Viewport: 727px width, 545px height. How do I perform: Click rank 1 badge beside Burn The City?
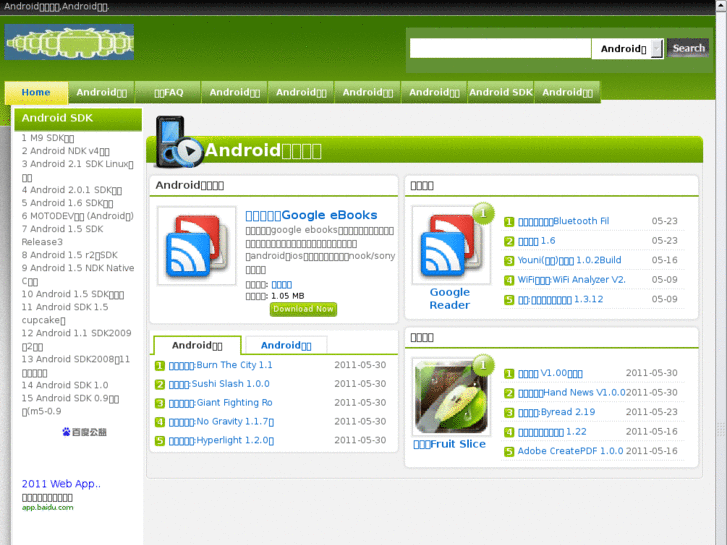click(159, 365)
